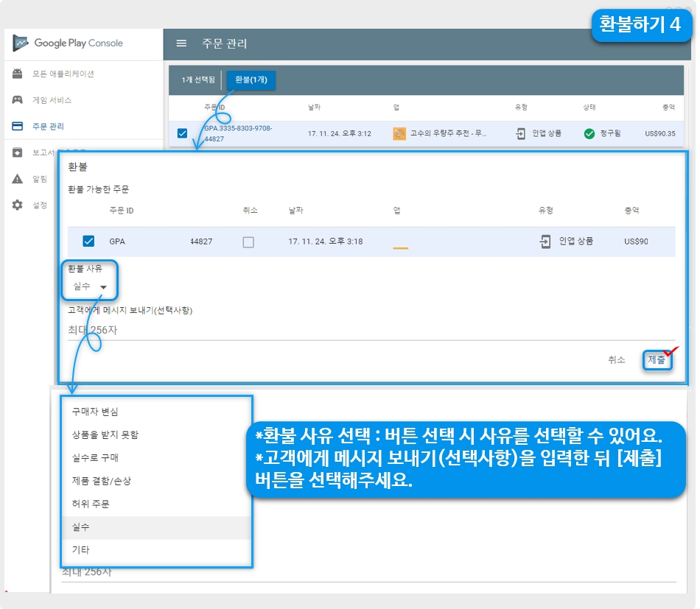Click the 주문 관리 card icon
The width and height of the screenshot is (700, 609).
[x=17, y=126]
